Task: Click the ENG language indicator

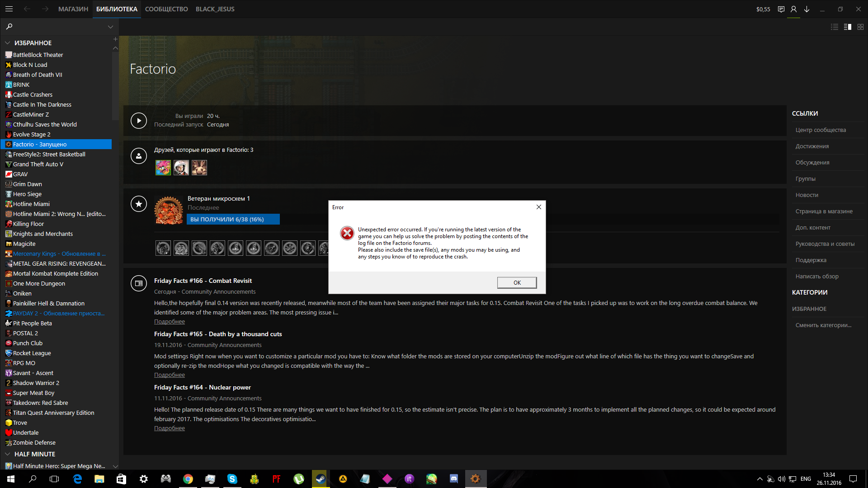Action: pos(806,479)
